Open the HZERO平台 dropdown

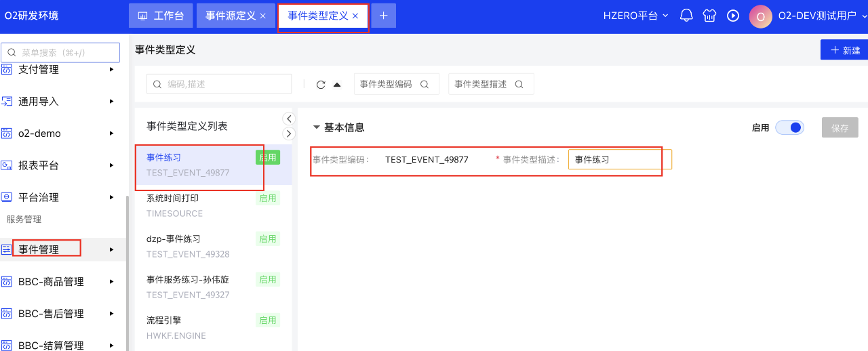[x=635, y=16]
